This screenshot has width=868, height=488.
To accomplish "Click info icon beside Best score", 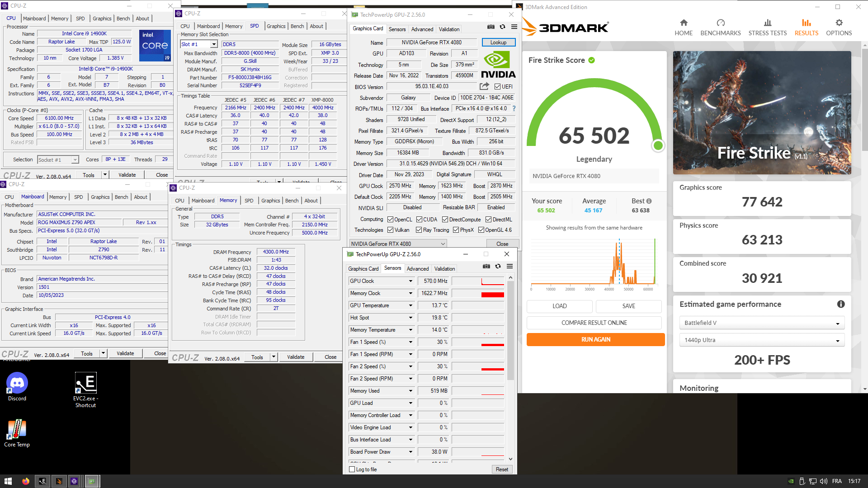I will [649, 201].
